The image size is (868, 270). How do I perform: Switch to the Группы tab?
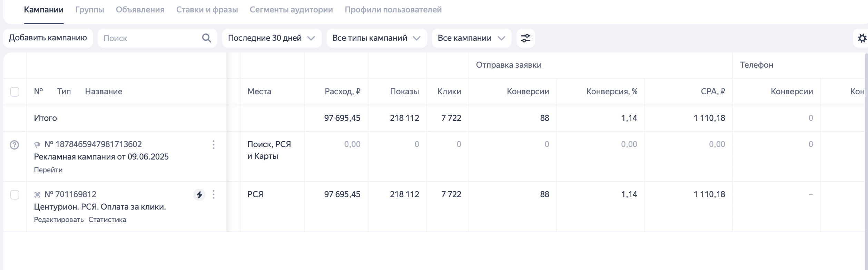coord(90,10)
